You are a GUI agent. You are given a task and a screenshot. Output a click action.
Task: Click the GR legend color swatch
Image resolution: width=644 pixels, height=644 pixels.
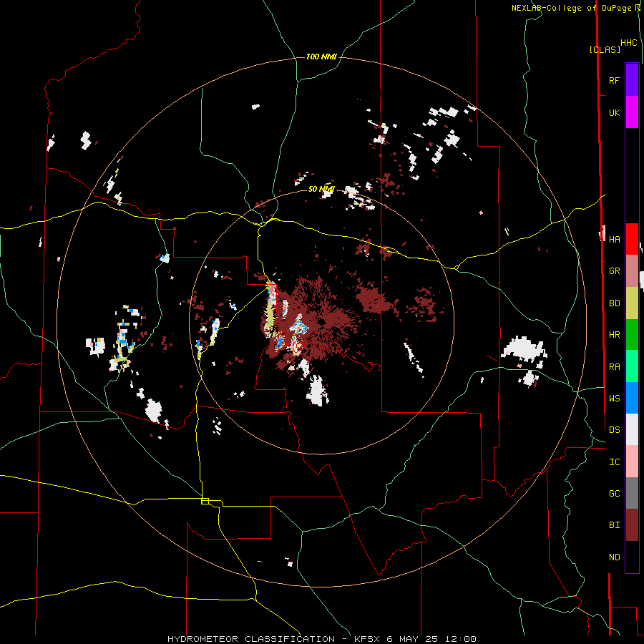(x=632, y=271)
